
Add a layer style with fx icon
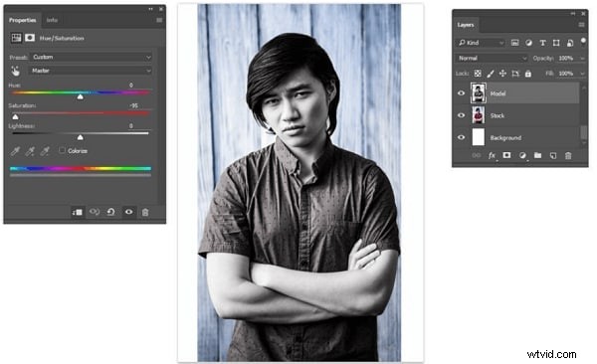[x=492, y=155]
